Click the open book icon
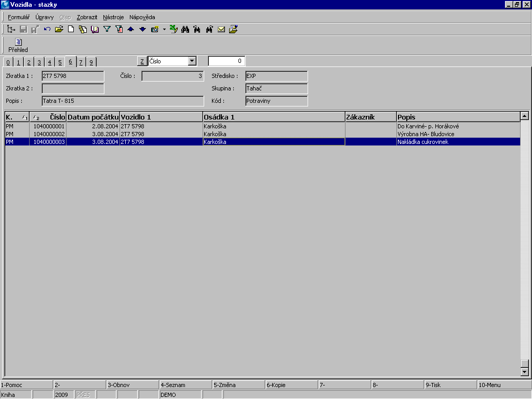The height and width of the screenshot is (399, 532). tap(95, 30)
